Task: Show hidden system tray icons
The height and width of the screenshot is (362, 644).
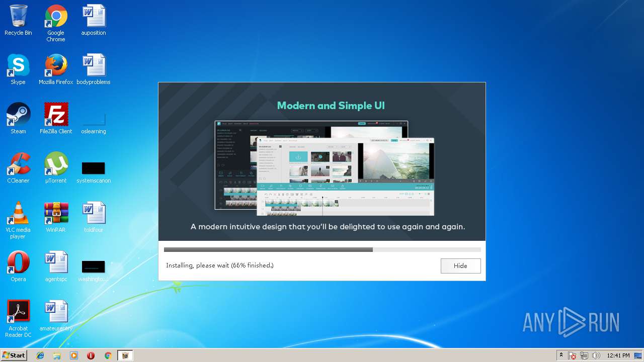Action: pyautogui.click(x=561, y=355)
